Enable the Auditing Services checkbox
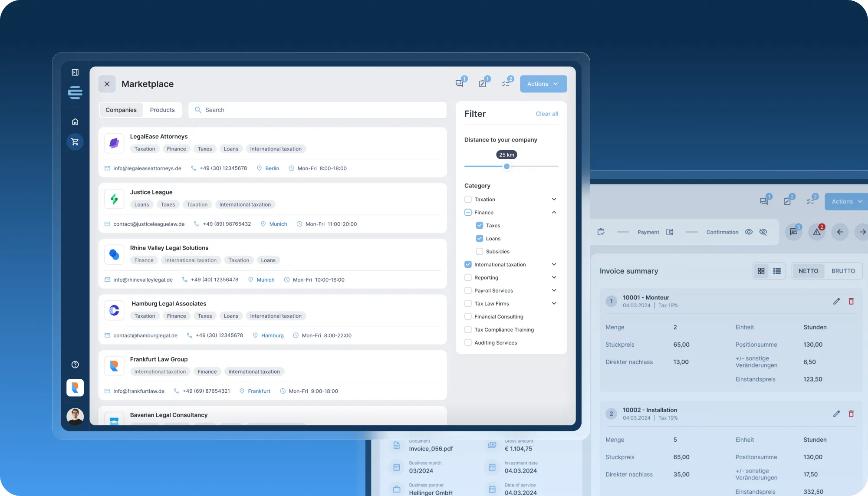868x496 pixels. (x=468, y=342)
